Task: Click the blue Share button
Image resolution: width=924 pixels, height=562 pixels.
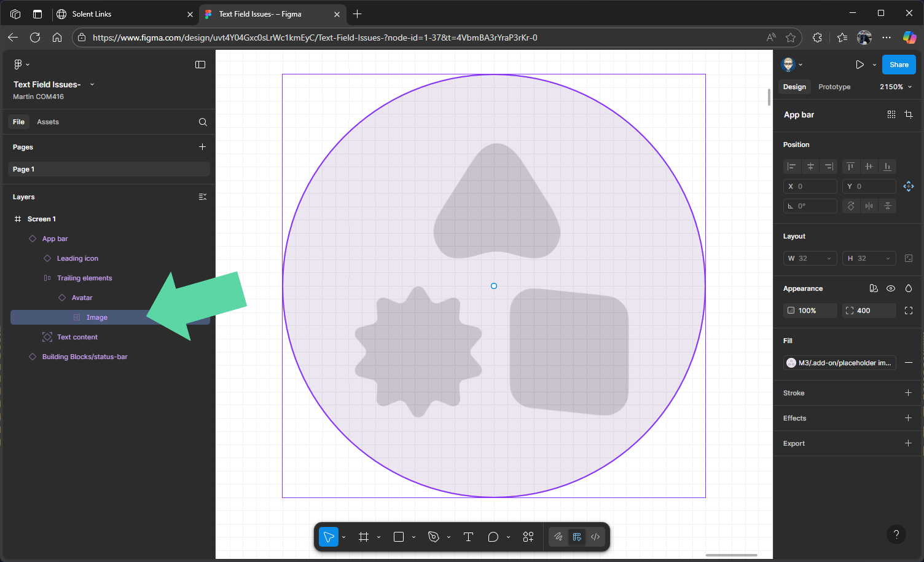Action: click(x=898, y=65)
